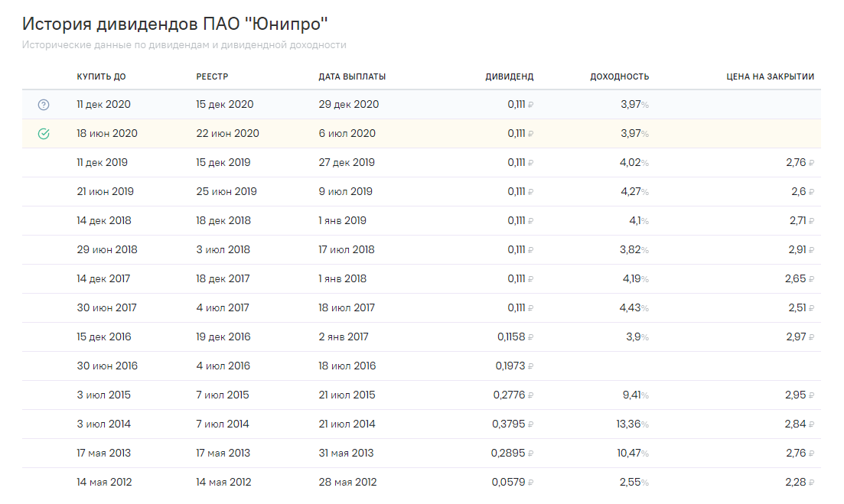Click the dividend value 0,2776 ₽

(x=513, y=395)
